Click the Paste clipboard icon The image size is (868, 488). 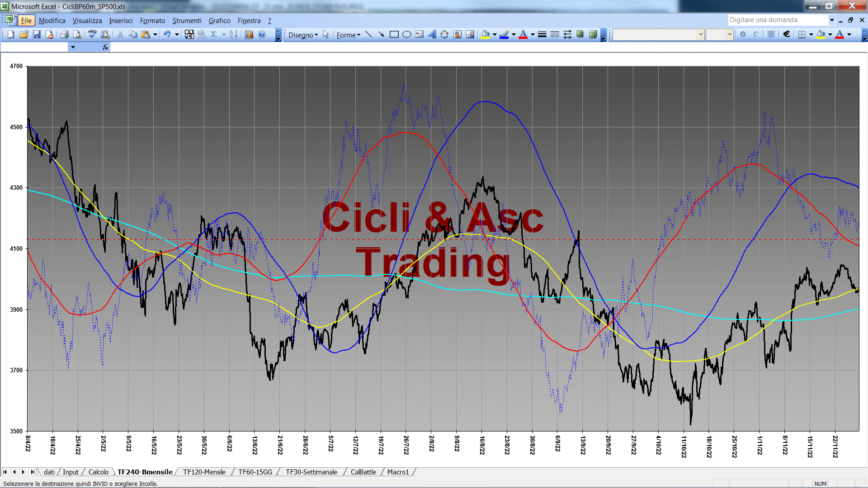(x=146, y=34)
